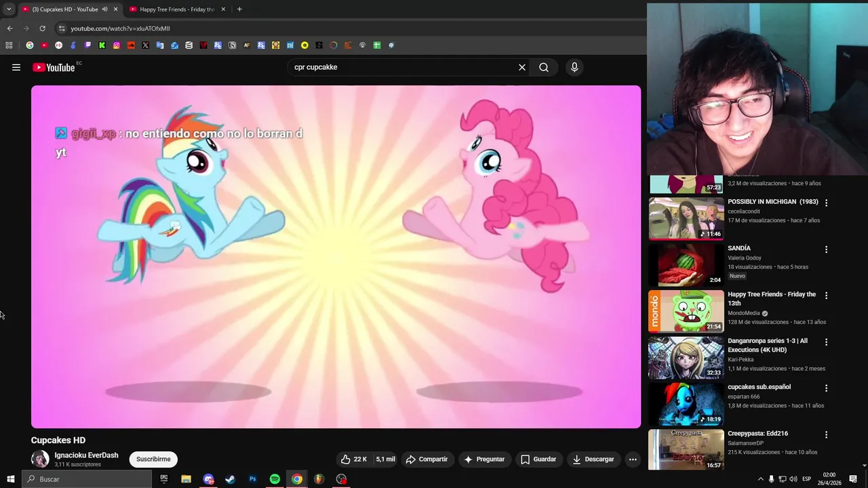The image size is (868, 488).
Task: Click the address bar URL
Action: click(120, 28)
